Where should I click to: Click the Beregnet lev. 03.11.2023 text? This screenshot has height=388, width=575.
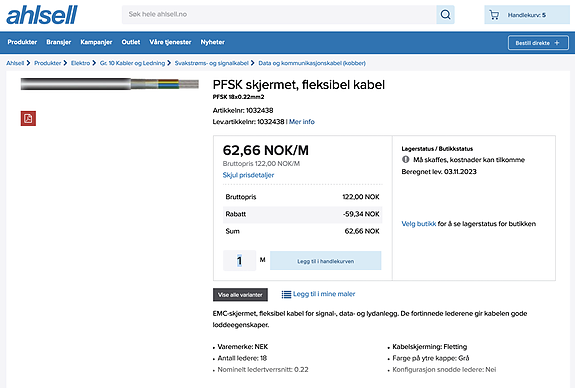(x=439, y=172)
